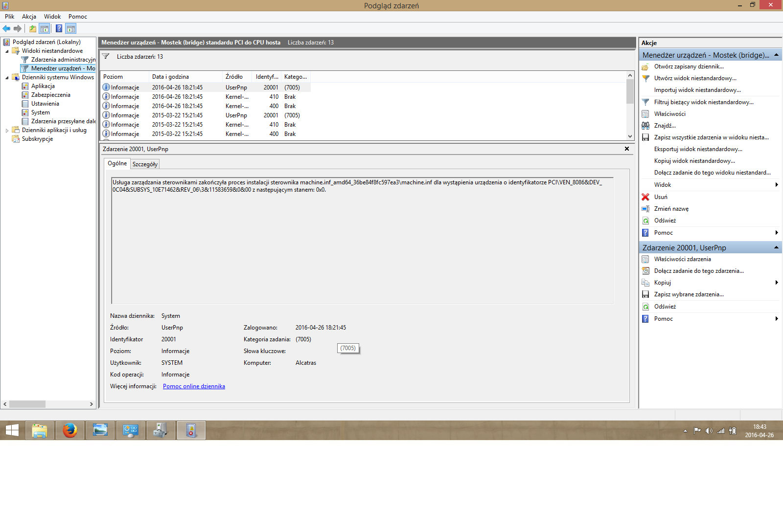The width and height of the screenshot is (783, 532).
Task: Switch to the Szczegóły tab
Action: pos(145,164)
